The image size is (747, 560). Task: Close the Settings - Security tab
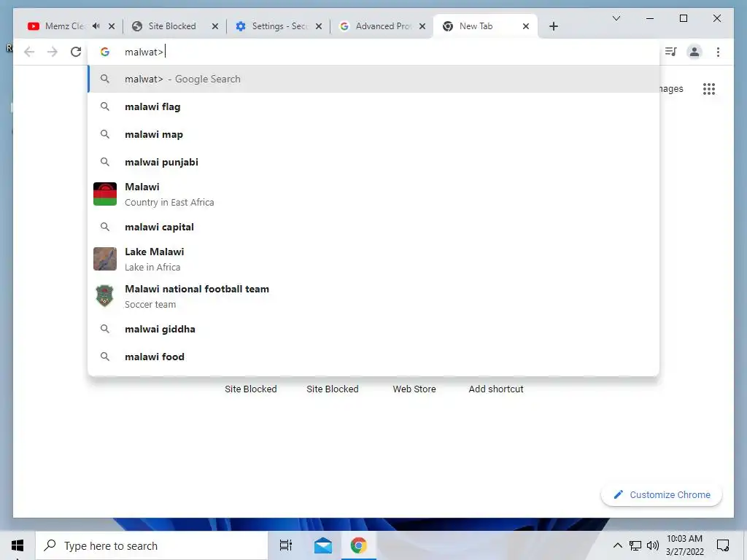pyautogui.click(x=319, y=26)
